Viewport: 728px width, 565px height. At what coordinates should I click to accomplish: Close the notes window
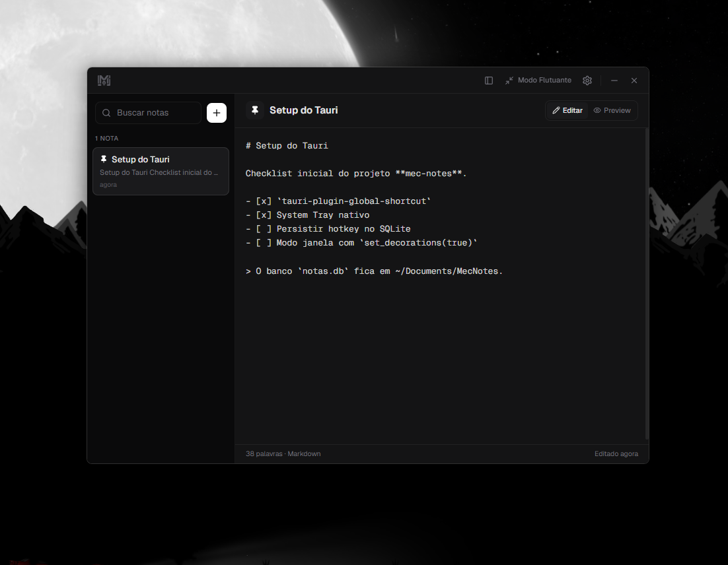[634, 81]
